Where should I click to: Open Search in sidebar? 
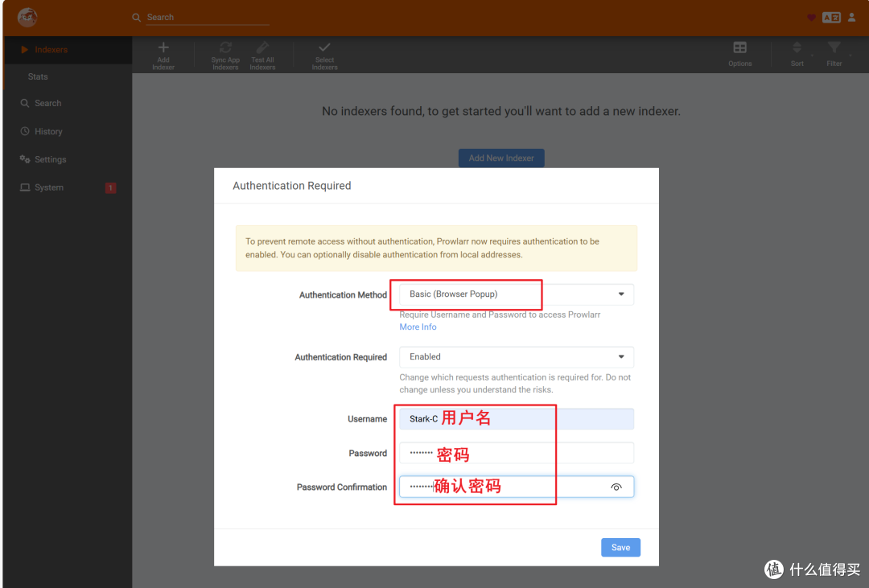click(68, 103)
